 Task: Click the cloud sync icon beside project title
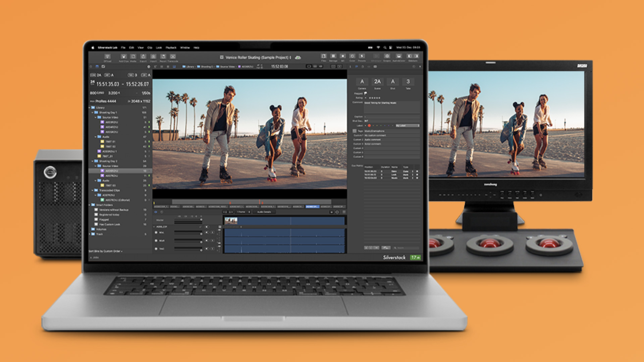coord(298,57)
